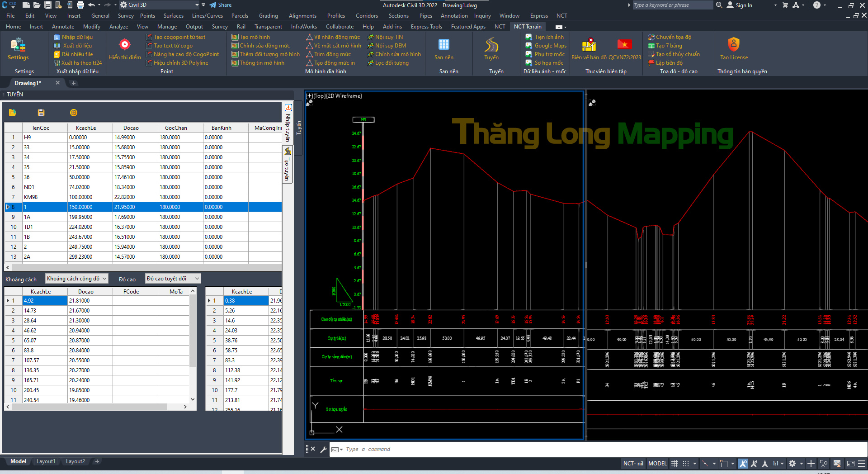868x474 pixels.
Task: Click the save icon in TUYẾN panel
Action: [41, 113]
